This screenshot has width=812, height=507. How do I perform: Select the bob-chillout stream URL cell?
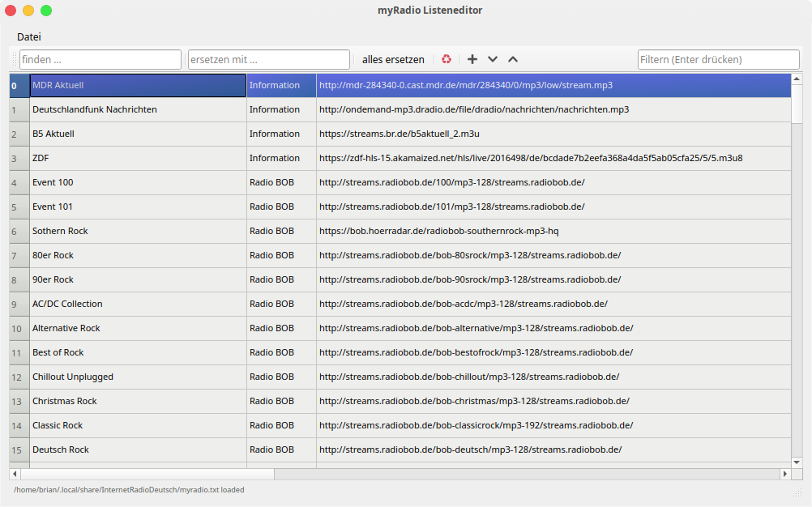click(554, 377)
